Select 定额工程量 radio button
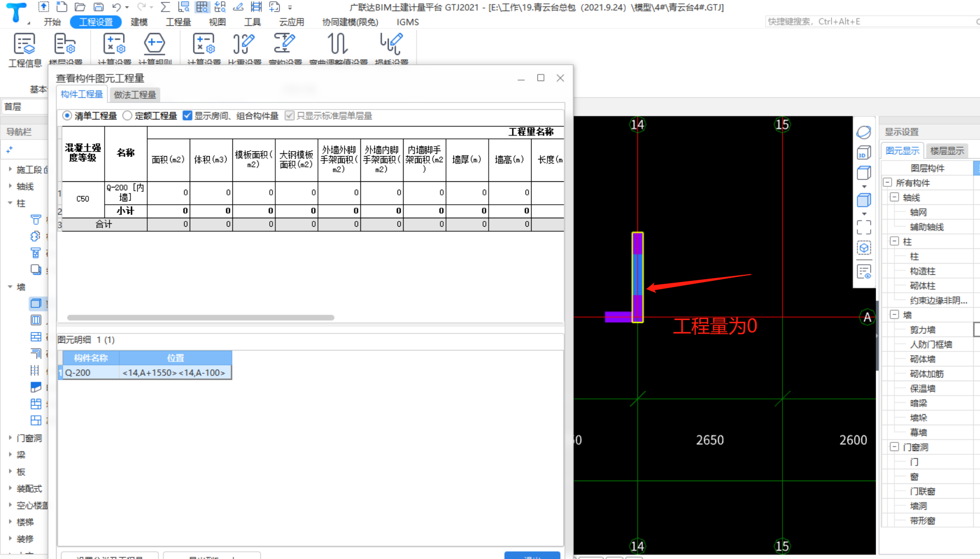Viewport: 980px width, 559px height. pos(128,115)
